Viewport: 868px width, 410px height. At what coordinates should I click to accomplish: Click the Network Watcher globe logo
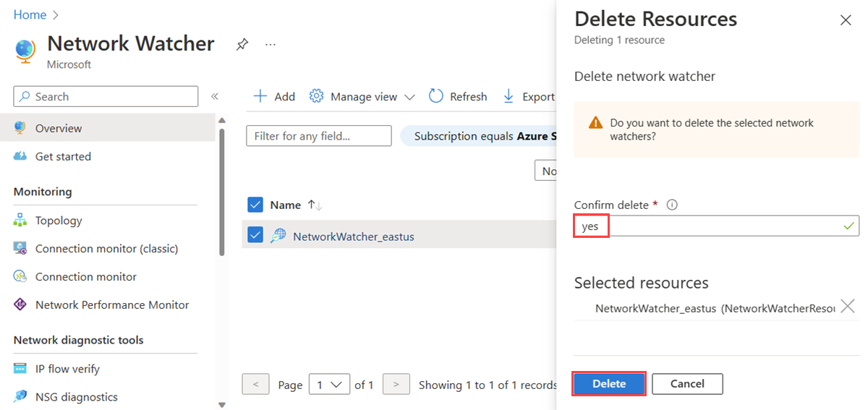point(25,51)
